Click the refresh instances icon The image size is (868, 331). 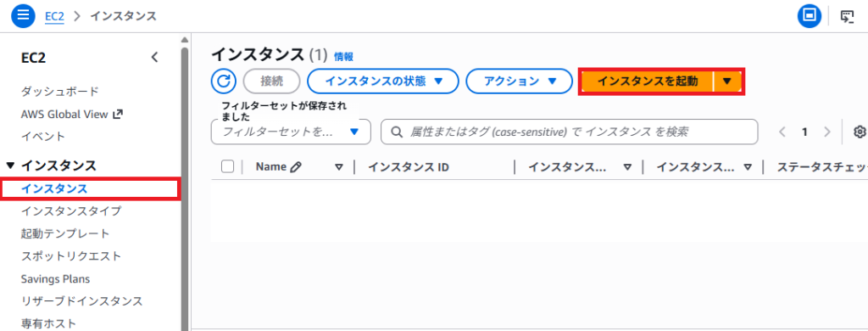coord(224,81)
